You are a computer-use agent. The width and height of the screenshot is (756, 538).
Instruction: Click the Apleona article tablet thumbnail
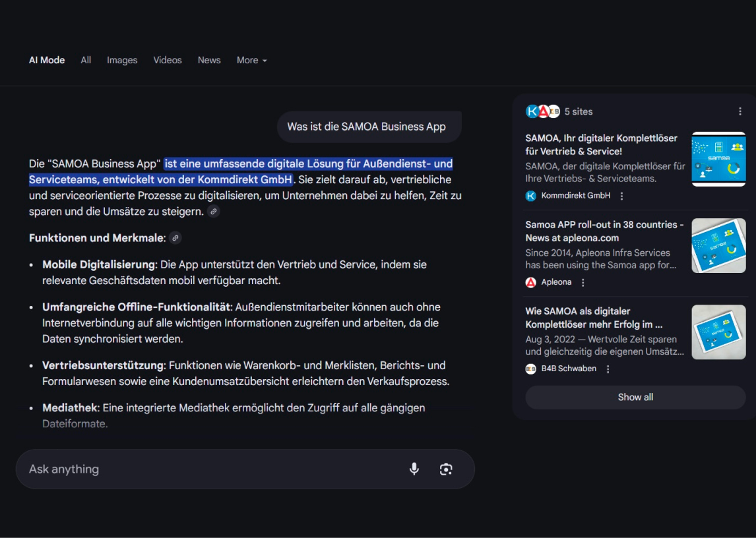point(718,245)
